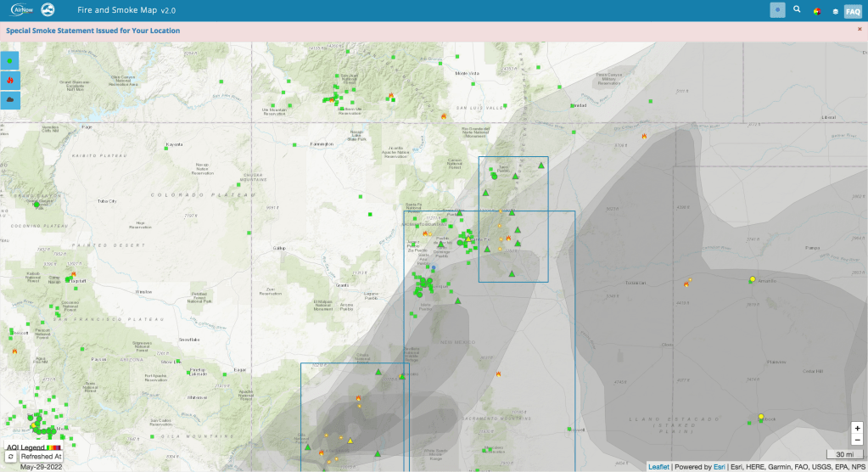Image resolution: width=868 pixels, height=472 pixels.
Task: Open the Esri attribution link
Action: point(719,466)
